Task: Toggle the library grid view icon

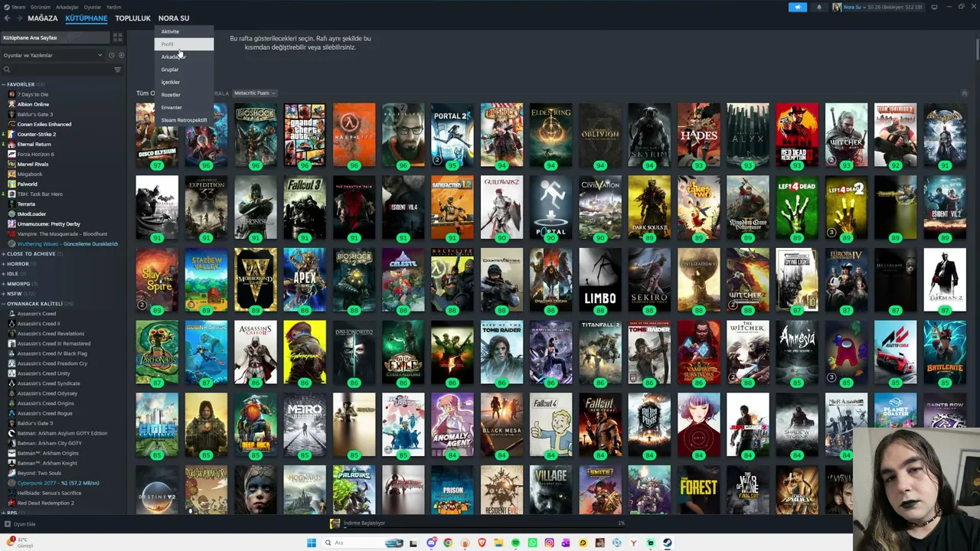Action: [117, 37]
